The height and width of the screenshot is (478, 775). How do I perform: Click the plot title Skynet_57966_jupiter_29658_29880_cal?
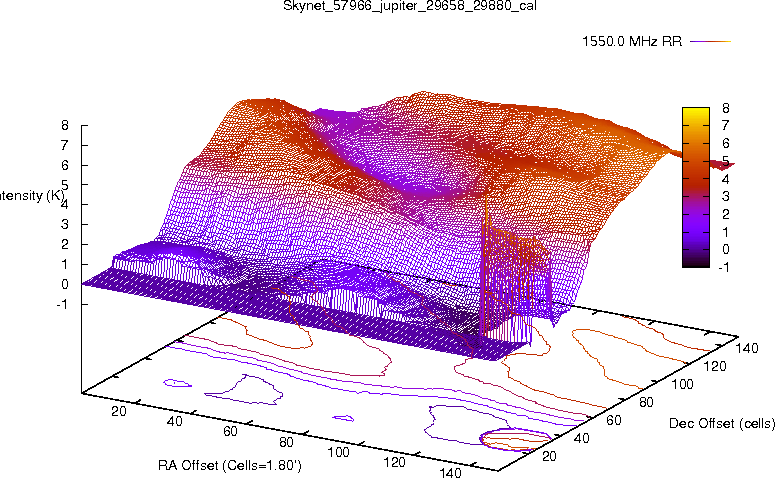tap(410, 5)
